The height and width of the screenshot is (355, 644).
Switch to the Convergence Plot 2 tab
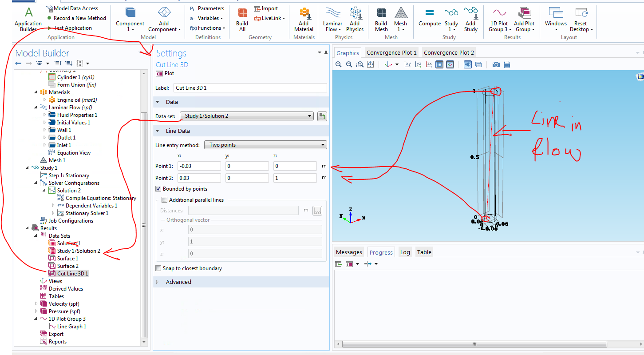tap(449, 52)
